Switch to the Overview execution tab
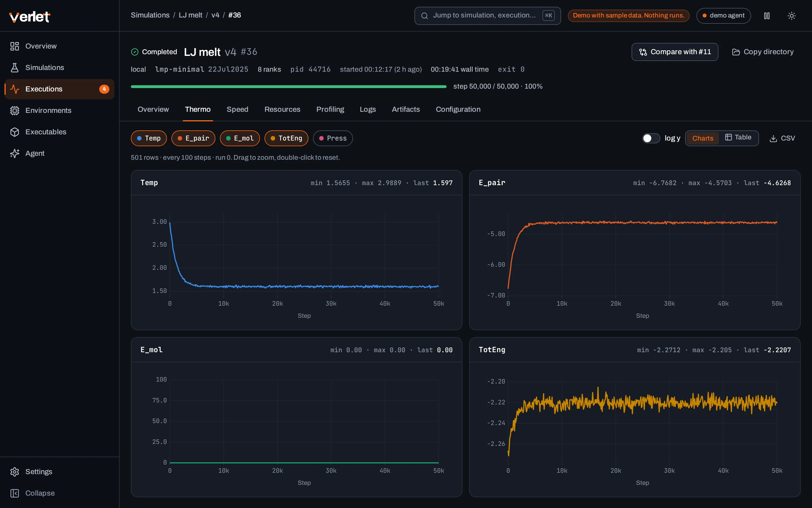Viewport: 812px width, 508px height. 153,110
